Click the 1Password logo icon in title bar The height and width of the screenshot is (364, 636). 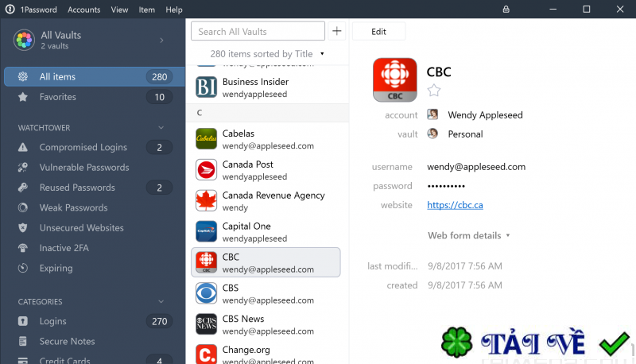[x=10, y=9]
